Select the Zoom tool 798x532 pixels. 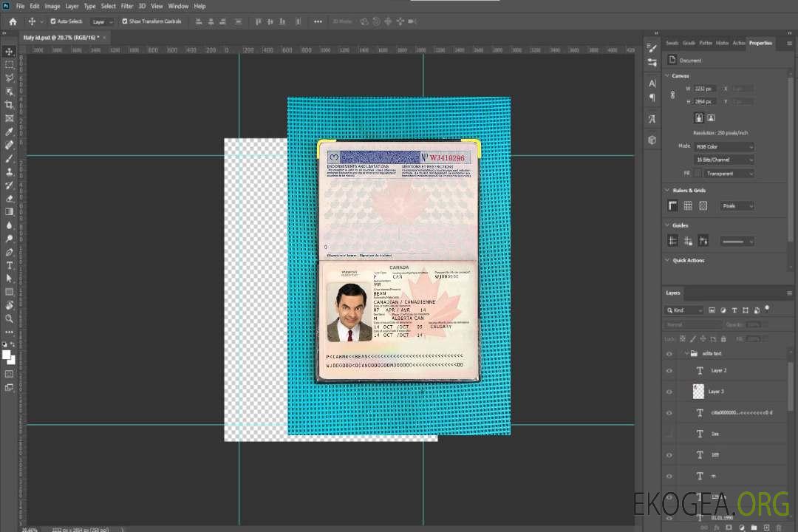[x=9, y=318]
